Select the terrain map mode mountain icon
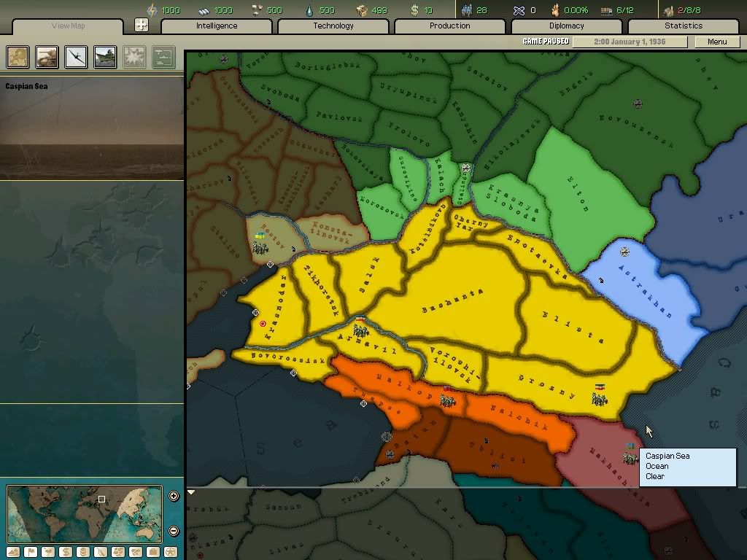The image size is (747, 560). [13, 552]
